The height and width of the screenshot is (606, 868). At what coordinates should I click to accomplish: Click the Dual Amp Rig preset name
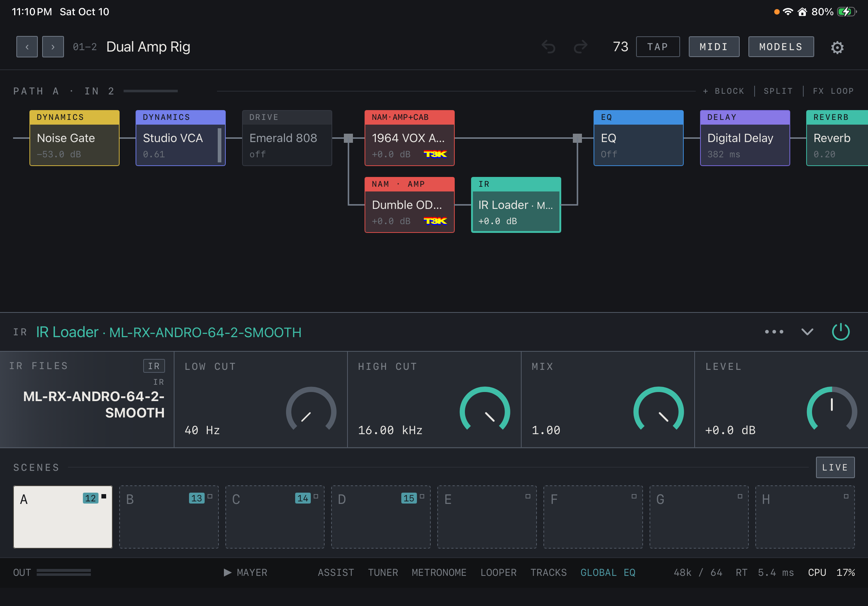click(148, 47)
